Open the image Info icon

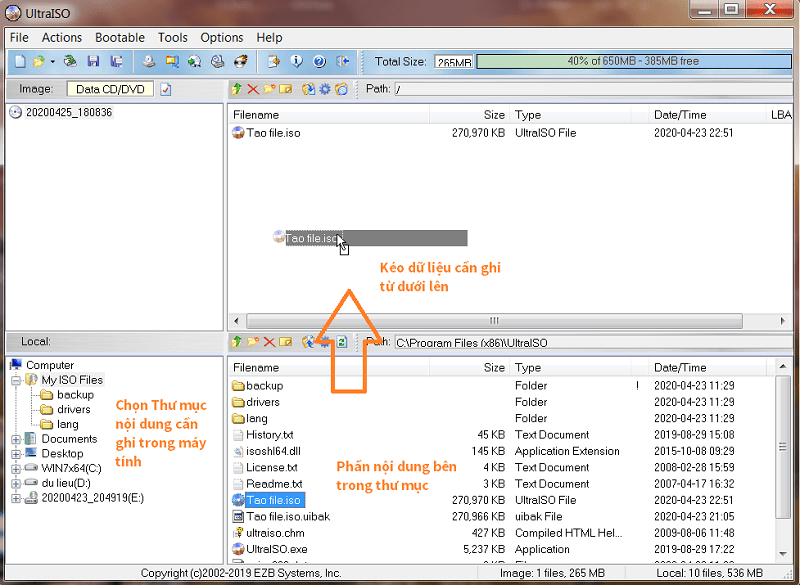[x=296, y=62]
